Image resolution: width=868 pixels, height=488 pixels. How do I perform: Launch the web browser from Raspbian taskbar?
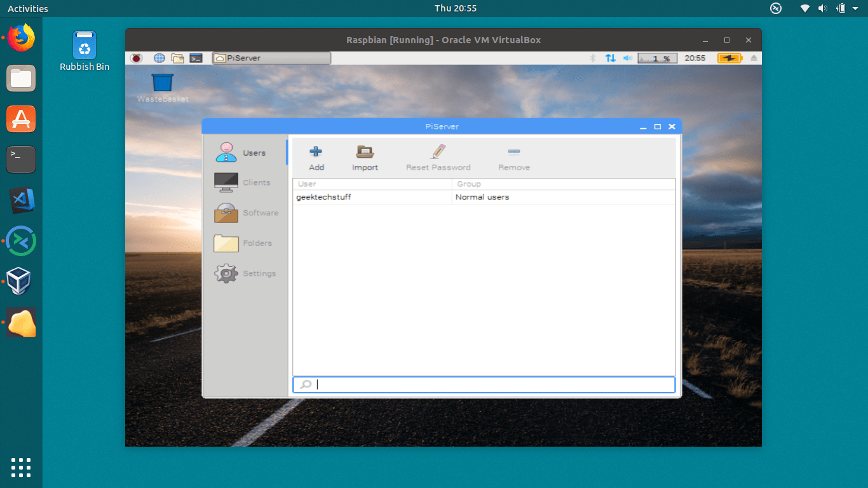click(159, 57)
